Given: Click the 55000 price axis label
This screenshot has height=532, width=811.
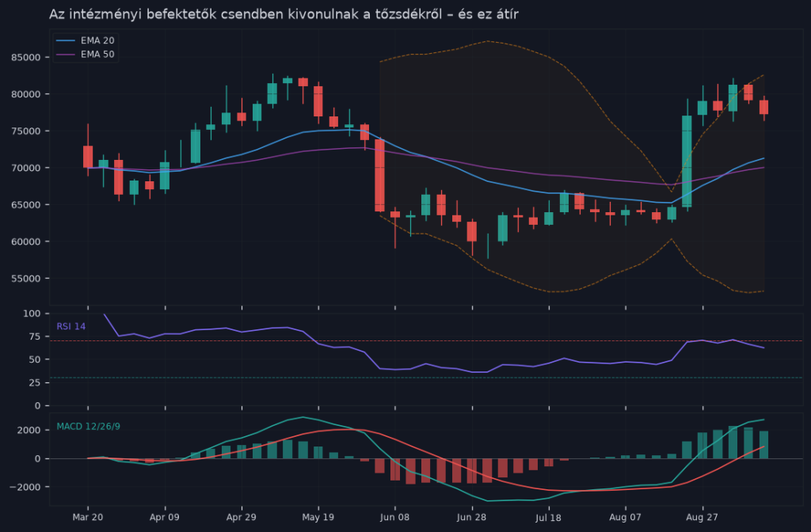Looking at the screenshot, I should pos(26,279).
